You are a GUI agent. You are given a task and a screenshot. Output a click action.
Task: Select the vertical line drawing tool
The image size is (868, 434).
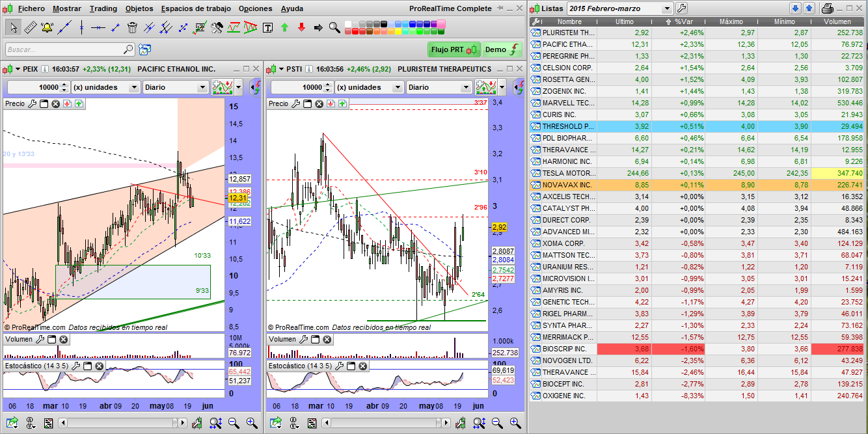pos(81,27)
